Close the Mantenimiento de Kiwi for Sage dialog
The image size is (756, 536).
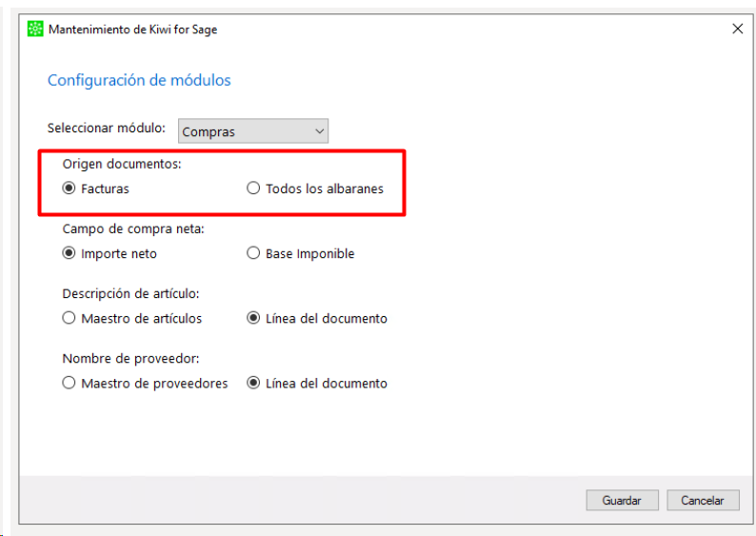click(737, 29)
